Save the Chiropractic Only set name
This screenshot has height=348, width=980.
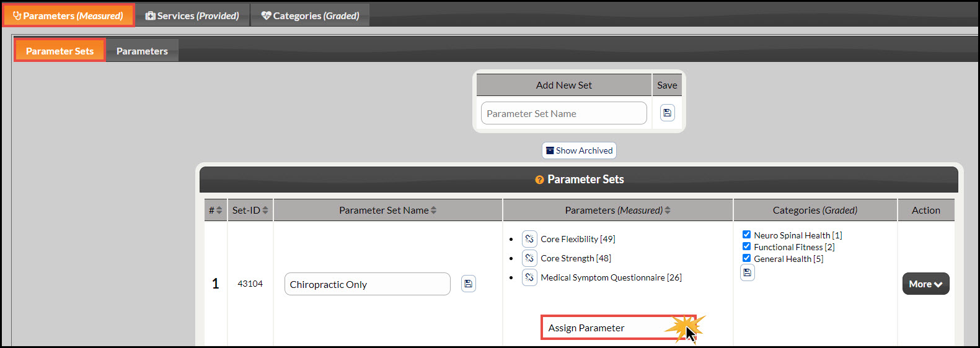tap(469, 284)
